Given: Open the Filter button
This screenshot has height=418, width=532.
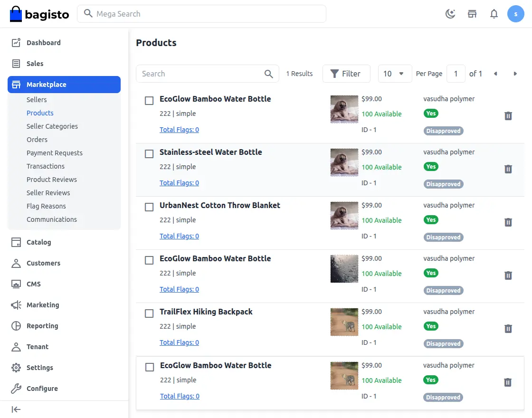Looking at the screenshot, I should (x=346, y=74).
